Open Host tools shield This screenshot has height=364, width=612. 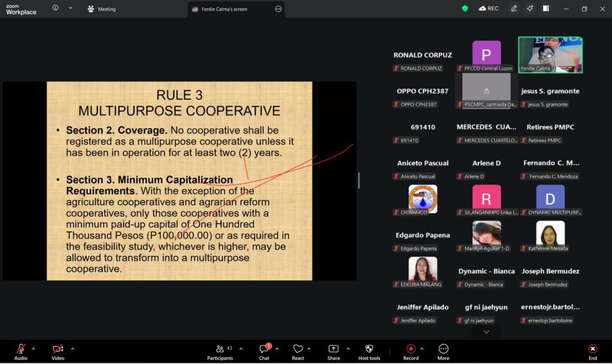pos(369,350)
